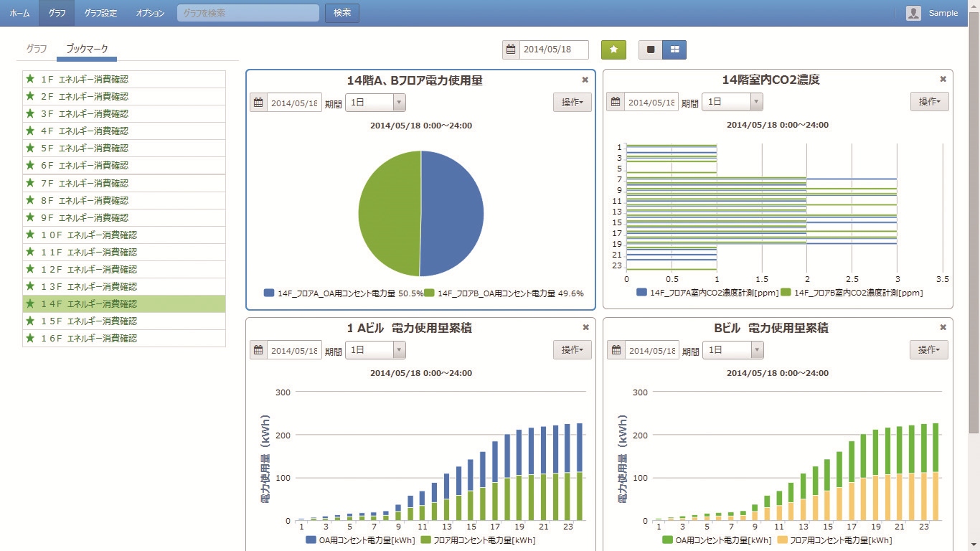Toggle 14F_フロアB室内CO2濃度計測 legend swatch
980x551 pixels.
[x=785, y=293]
